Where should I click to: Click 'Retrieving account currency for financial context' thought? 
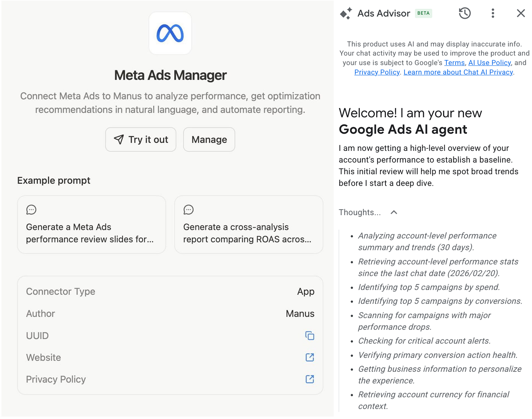pos(434,400)
